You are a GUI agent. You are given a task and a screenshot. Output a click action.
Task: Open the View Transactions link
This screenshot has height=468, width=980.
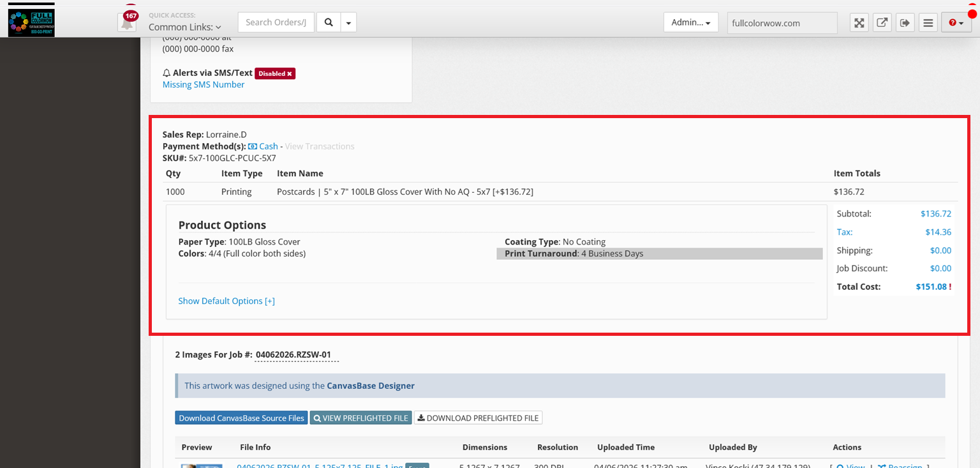[320, 146]
